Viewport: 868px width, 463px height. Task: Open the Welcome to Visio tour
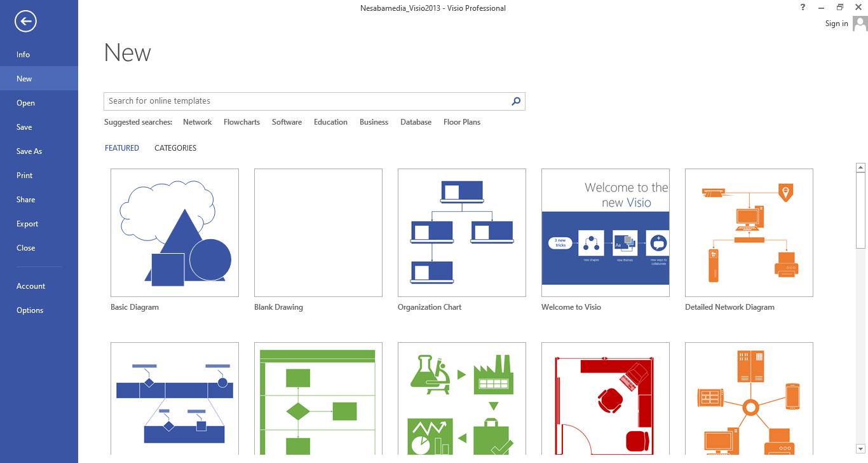point(606,233)
